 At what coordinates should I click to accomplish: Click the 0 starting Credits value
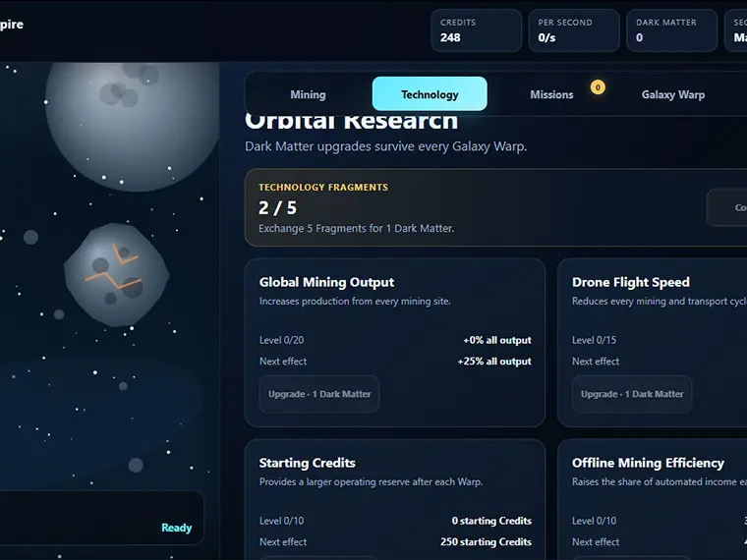tap(491, 521)
